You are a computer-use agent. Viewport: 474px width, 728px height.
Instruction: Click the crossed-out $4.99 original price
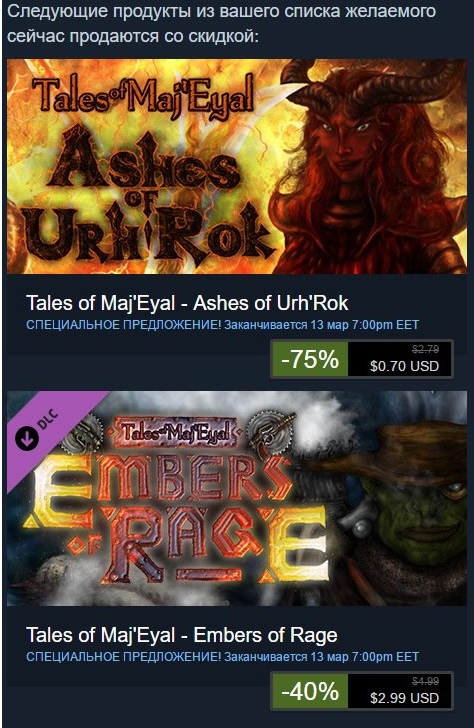coord(425,681)
